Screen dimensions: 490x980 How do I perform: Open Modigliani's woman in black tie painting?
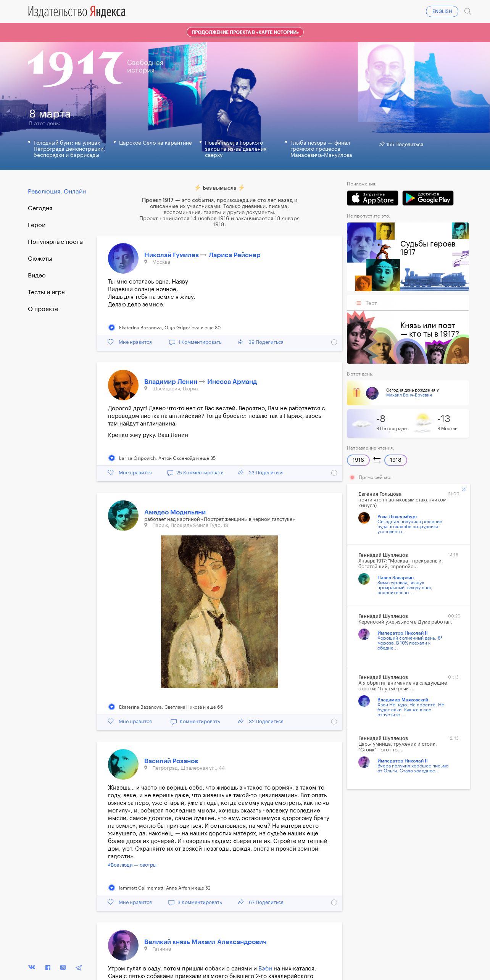pos(219,612)
